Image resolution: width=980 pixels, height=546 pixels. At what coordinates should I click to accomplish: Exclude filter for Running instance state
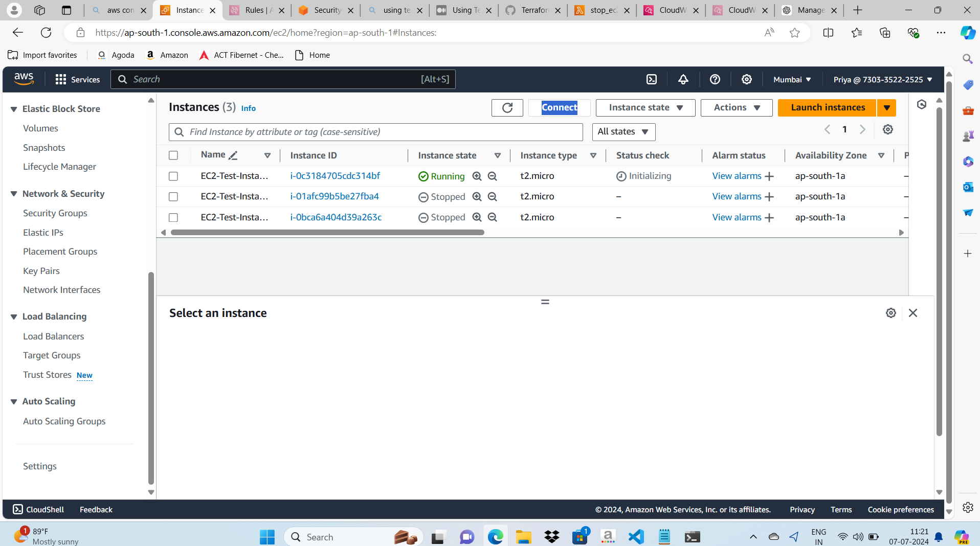(493, 176)
